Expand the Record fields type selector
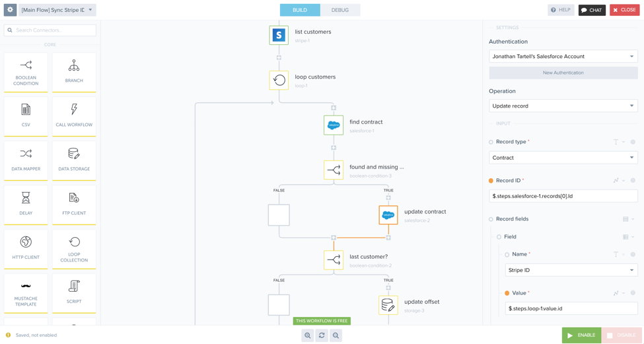 [628, 219]
